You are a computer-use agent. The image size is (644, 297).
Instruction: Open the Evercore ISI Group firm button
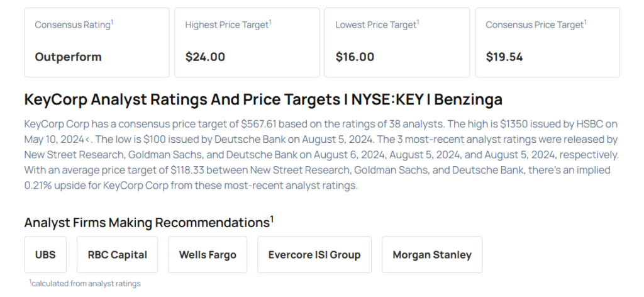tap(314, 255)
